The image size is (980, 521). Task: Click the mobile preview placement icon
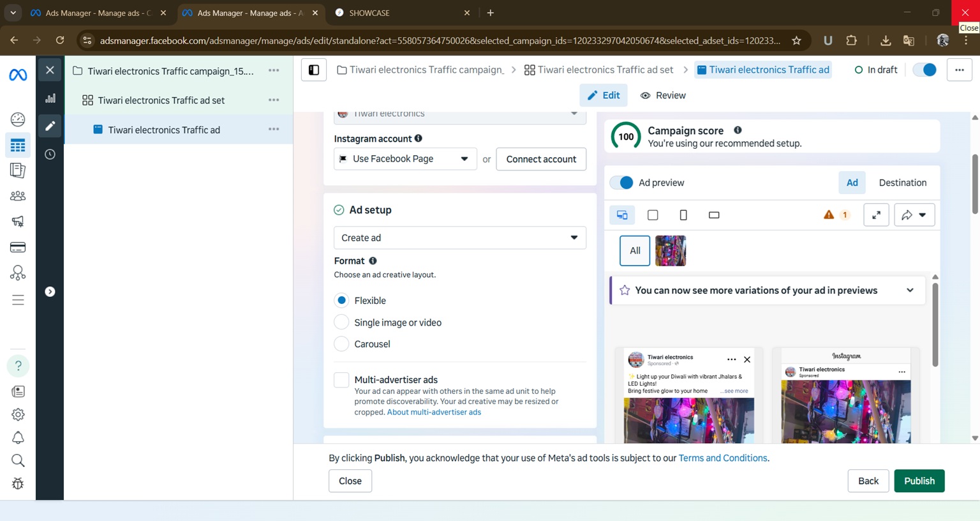(683, 215)
